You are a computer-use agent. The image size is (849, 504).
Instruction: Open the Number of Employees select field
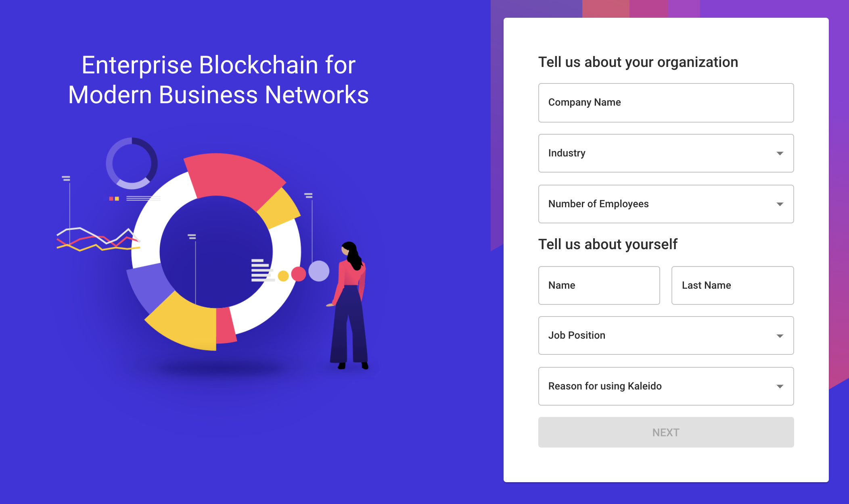(x=666, y=204)
